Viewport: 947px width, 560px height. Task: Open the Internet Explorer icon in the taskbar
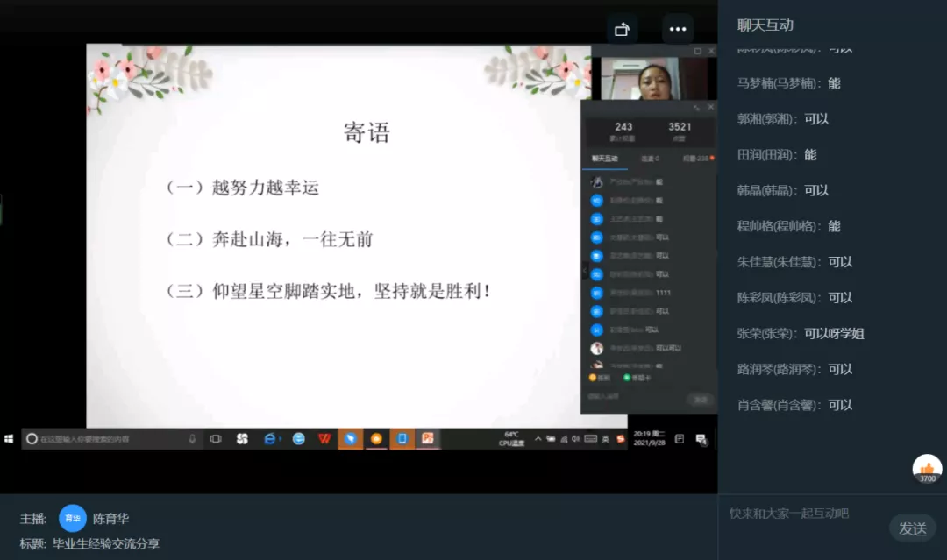click(x=270, y=438)
